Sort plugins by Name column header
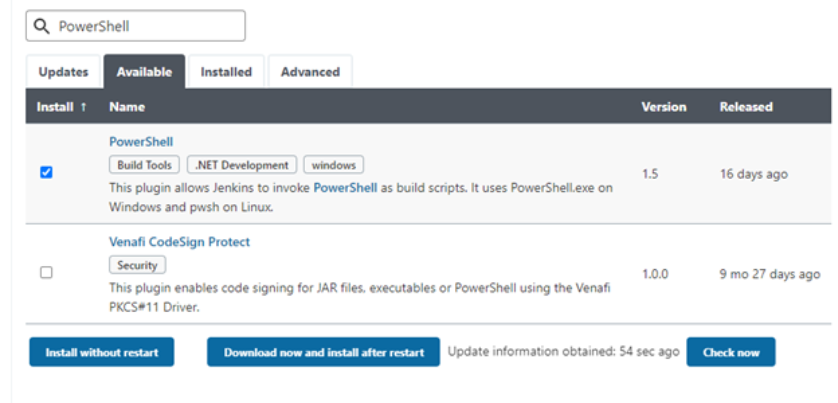The image size is (838, 403). 127,107
